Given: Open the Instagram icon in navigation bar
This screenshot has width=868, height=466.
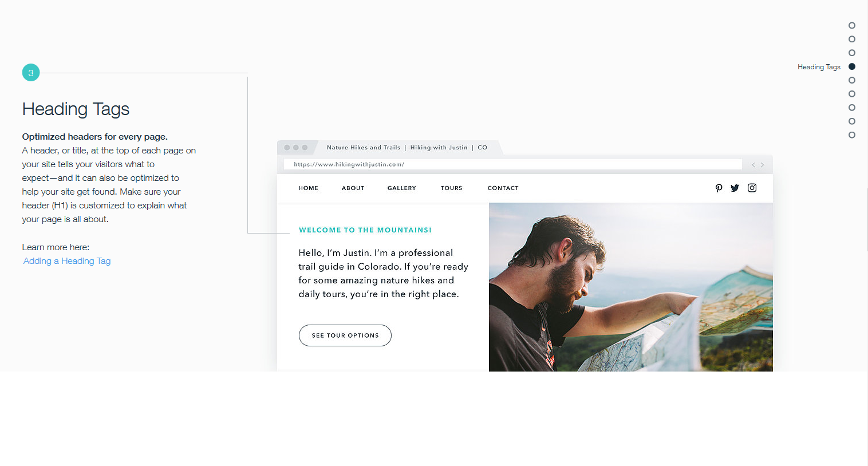Looking at the screenshot, I should (x=752, y=188).
